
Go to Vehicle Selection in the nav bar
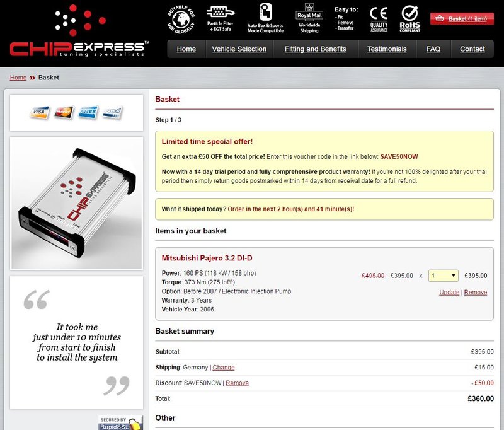click(239, 49)
